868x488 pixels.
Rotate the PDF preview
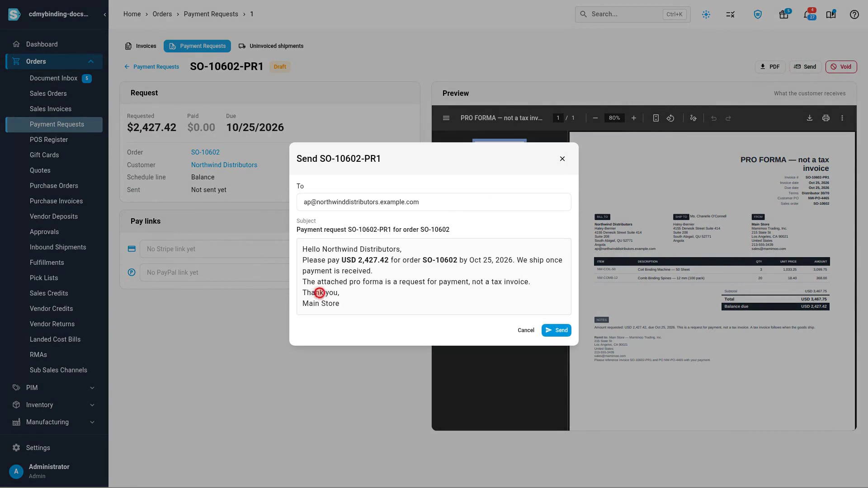(x=670, y=118)
